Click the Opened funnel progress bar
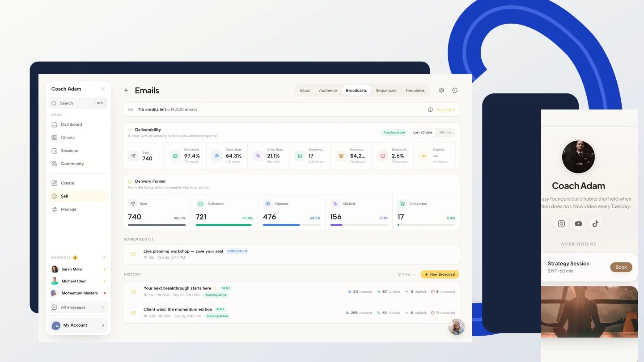 coord(292,225)
